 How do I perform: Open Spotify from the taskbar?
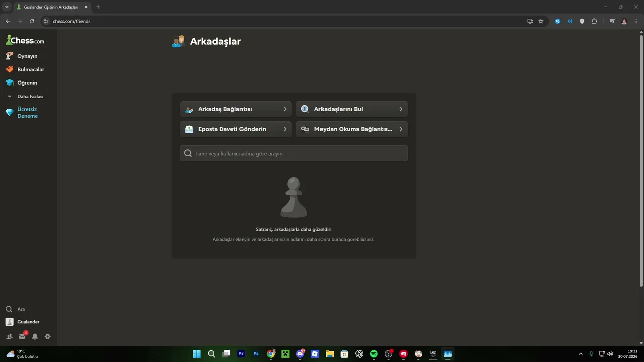tap(374, 354)
